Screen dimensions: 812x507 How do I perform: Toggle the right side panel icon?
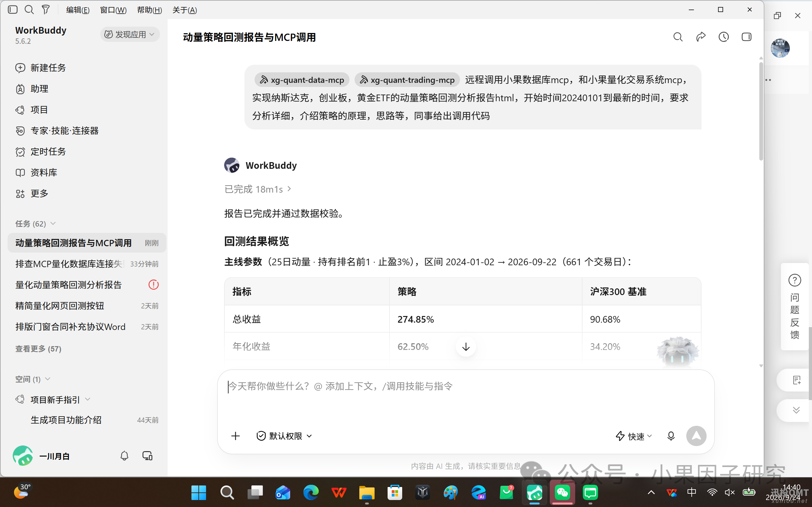746,37
